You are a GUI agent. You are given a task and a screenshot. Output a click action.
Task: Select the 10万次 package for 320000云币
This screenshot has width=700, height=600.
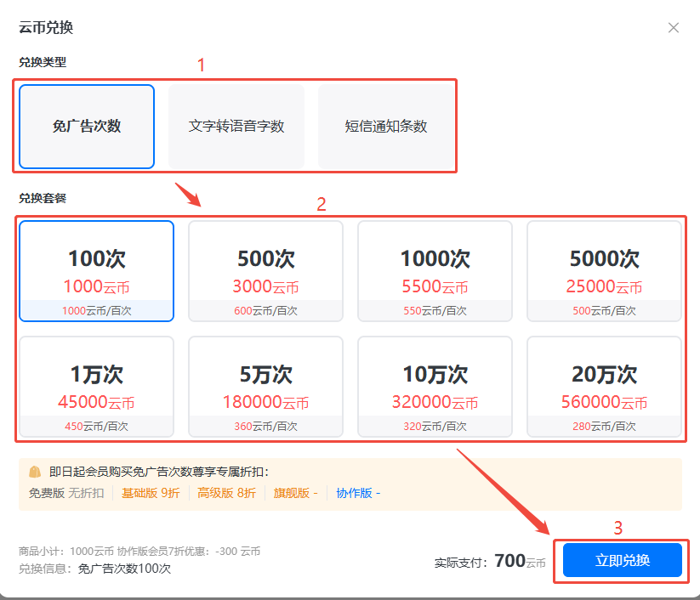[435, 387]
